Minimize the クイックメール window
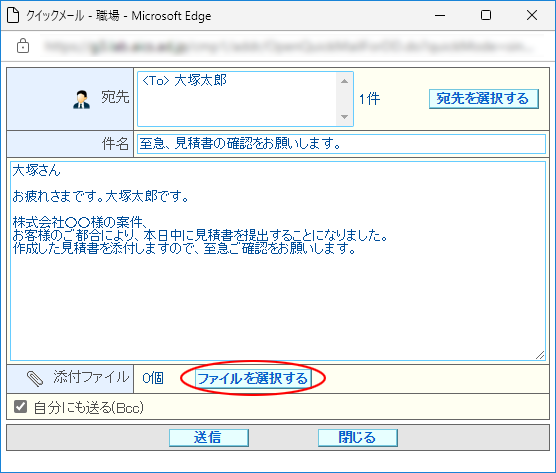Screen dimensions: 556x473 click(440, 15)
